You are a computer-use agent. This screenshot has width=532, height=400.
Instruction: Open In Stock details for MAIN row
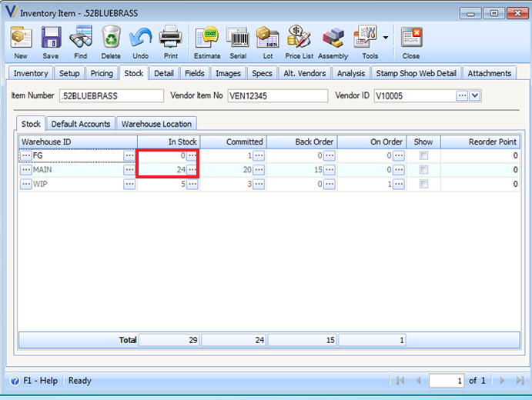click(x=192, y=169)
